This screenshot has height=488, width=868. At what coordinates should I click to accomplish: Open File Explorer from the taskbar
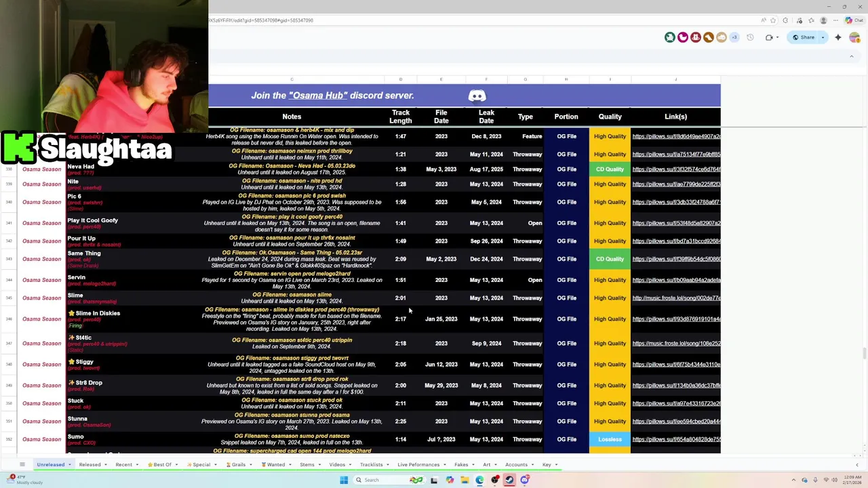point(465,480)
